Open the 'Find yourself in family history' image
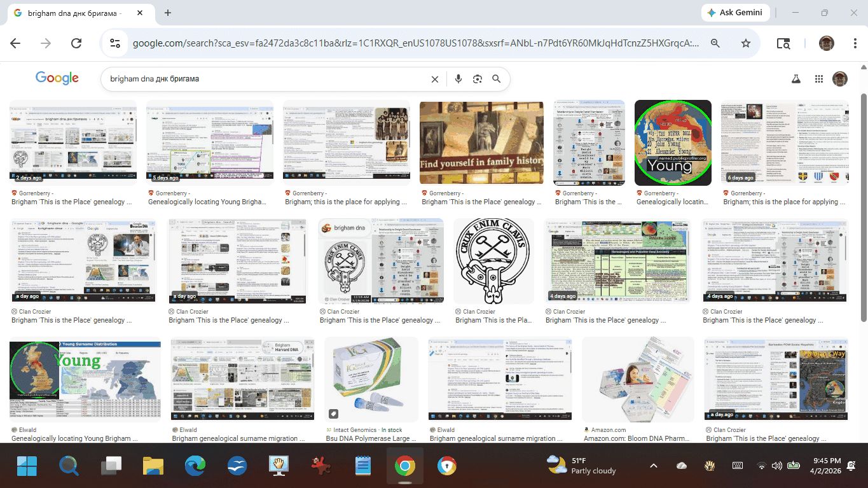The height and width of the screenshot is (488, 868). (481, 143)
